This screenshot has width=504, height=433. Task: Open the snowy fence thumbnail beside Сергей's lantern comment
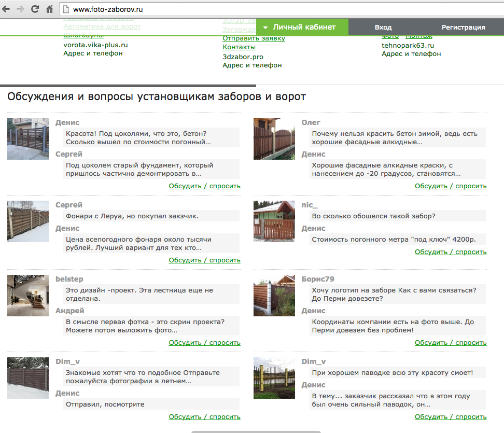point(28,221)
